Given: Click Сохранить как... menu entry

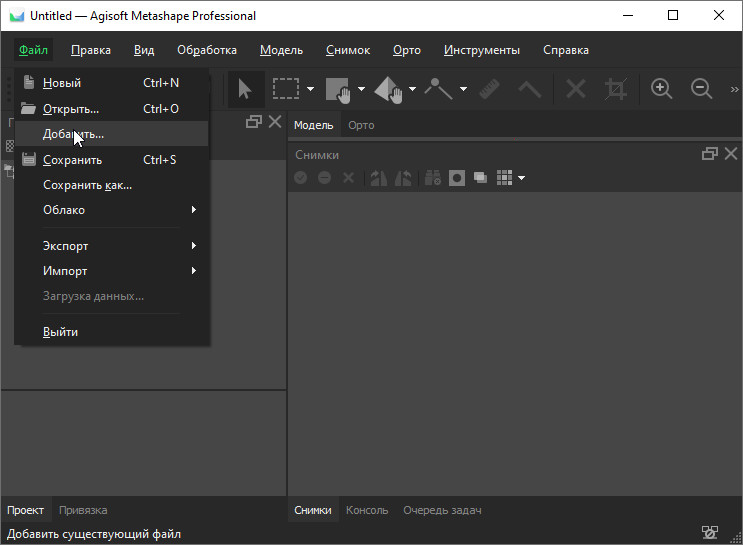Looking at the screenshot, I should coord(87,185).
